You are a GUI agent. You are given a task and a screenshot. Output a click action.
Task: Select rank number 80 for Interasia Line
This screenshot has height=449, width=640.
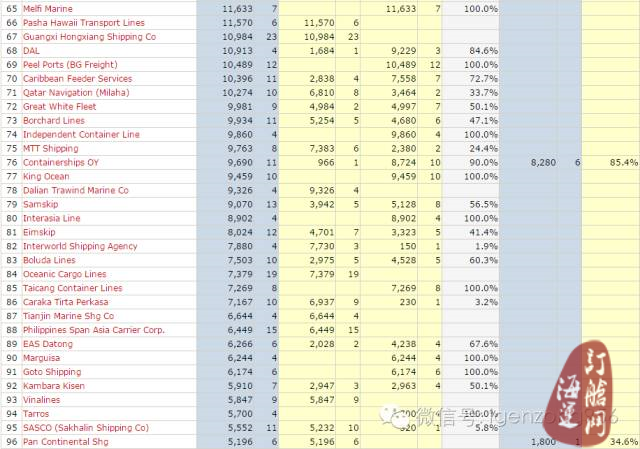point(12,218)
